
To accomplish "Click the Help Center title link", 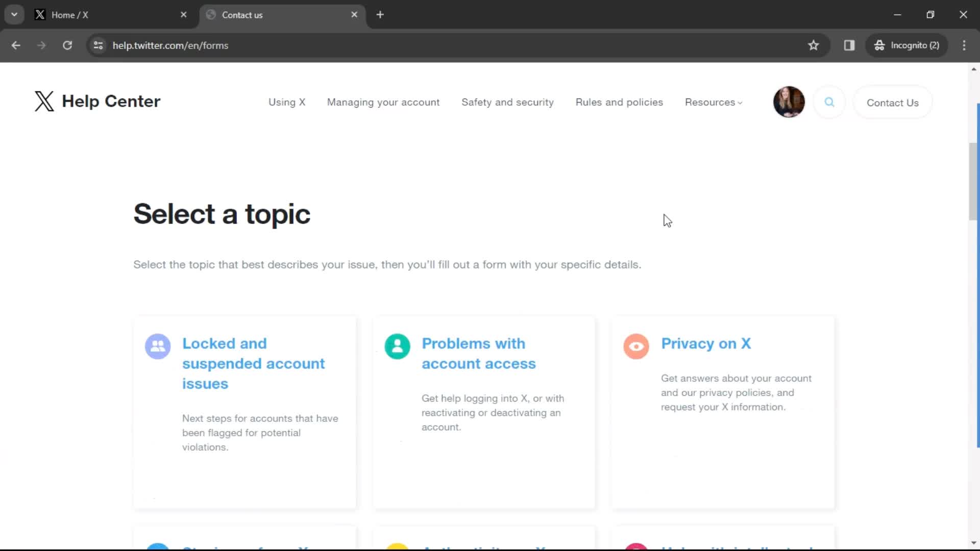I will point(111,102).
